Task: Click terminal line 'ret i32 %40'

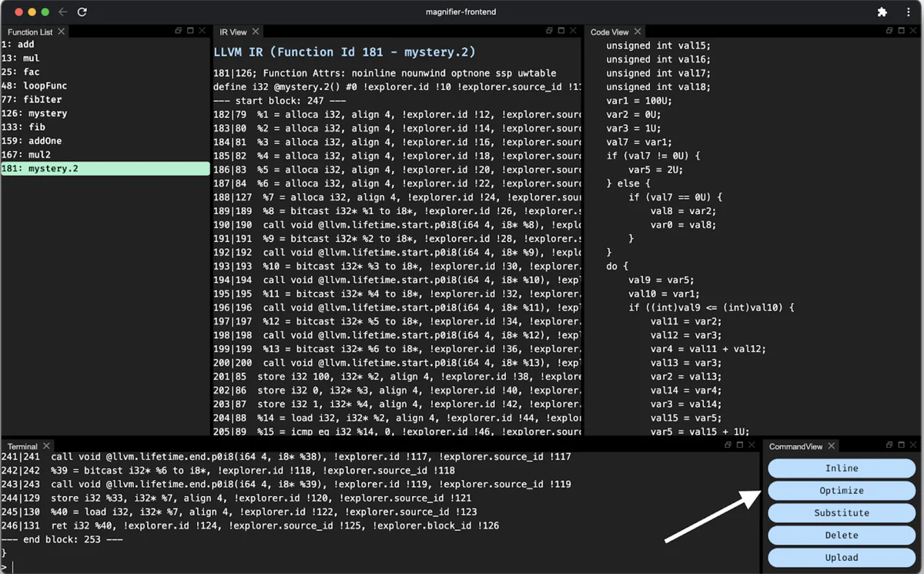Action: coord(249,525)
